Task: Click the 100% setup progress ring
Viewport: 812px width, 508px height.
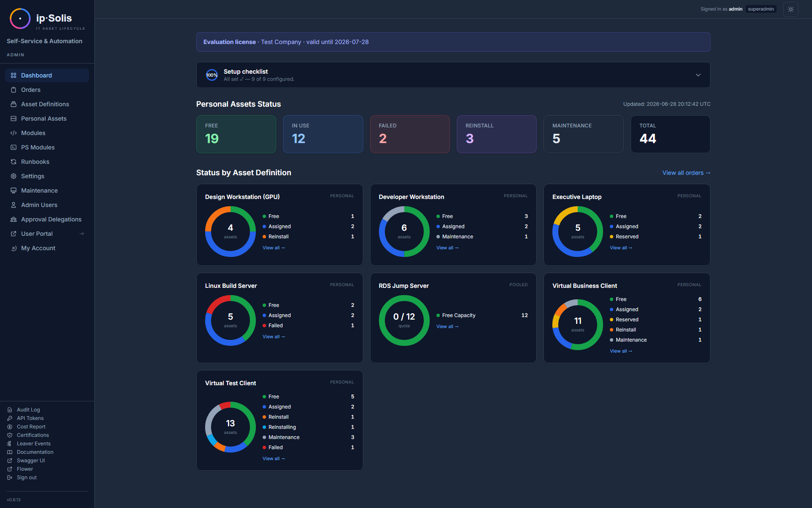Action: click(212, 75)
